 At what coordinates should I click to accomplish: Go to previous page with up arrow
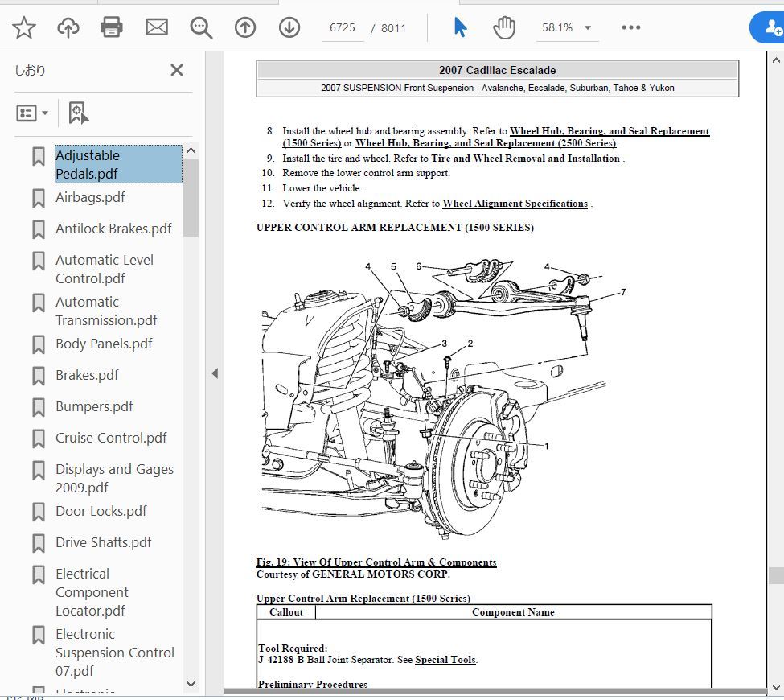tap(245, 27)
